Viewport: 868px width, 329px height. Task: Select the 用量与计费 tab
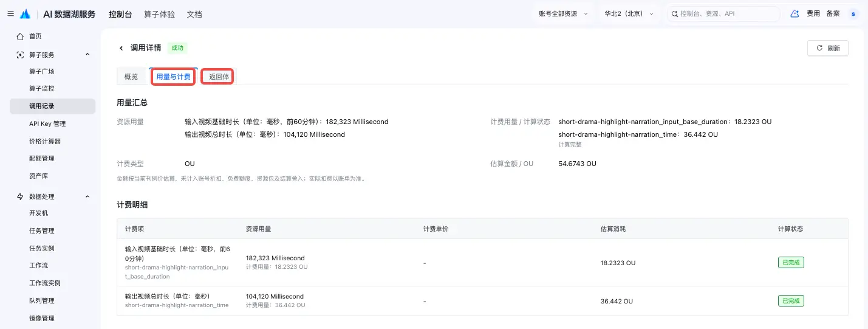pyautogui.click(x=173, y=77)
